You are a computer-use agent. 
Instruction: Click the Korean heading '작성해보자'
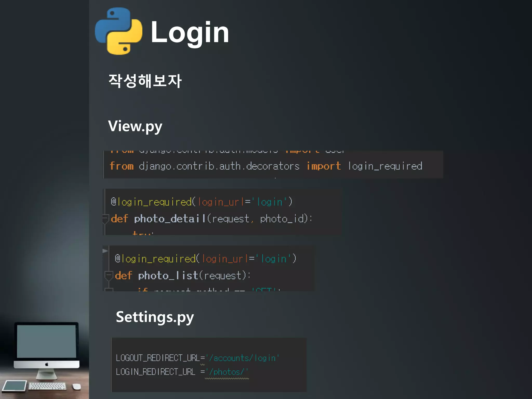[145, 81]
